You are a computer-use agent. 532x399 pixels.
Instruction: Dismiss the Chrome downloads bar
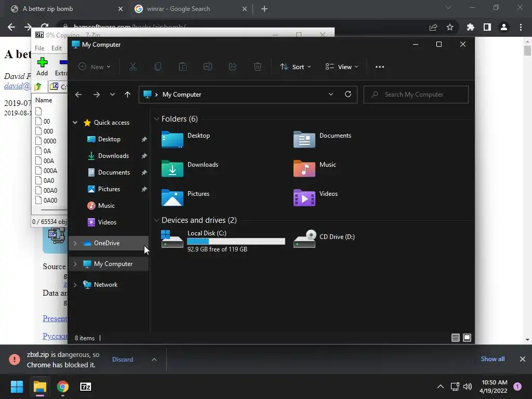coord(523,359)
